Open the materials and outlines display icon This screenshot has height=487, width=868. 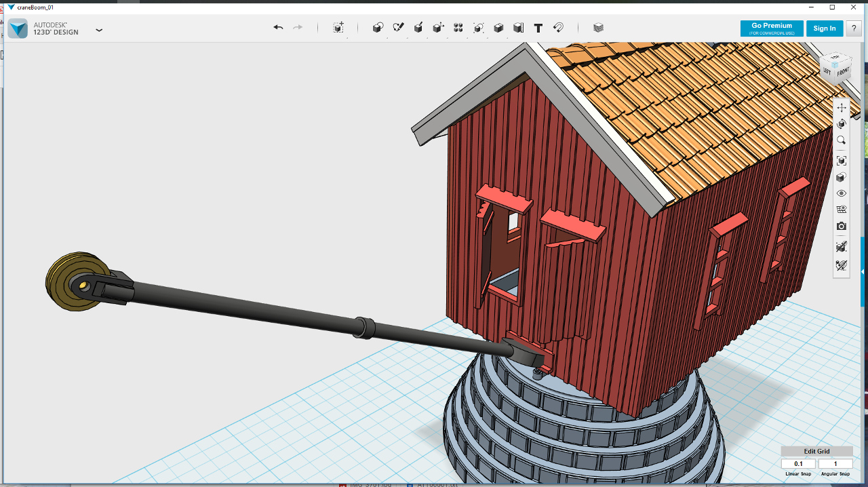842,177
